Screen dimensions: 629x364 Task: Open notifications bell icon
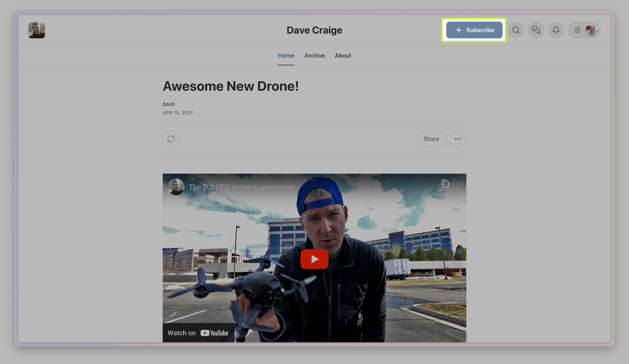tap(556, 30)
